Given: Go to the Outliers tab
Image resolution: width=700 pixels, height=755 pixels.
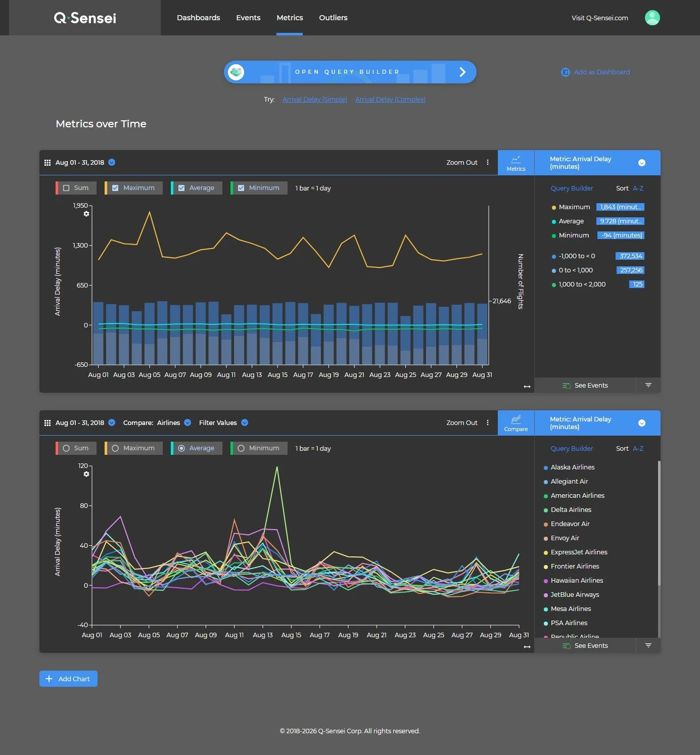Looking at the screenshot, I should coord(333,18).
